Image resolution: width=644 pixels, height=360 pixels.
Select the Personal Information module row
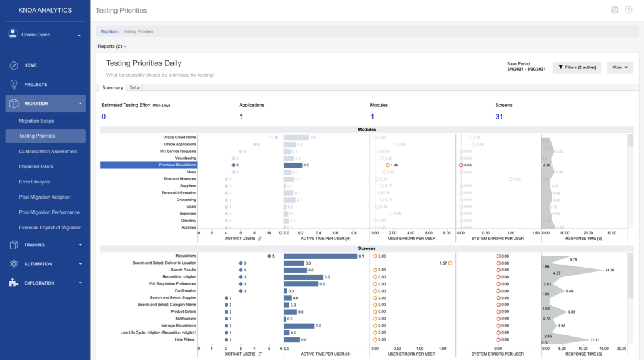click(x=179, y=193)
